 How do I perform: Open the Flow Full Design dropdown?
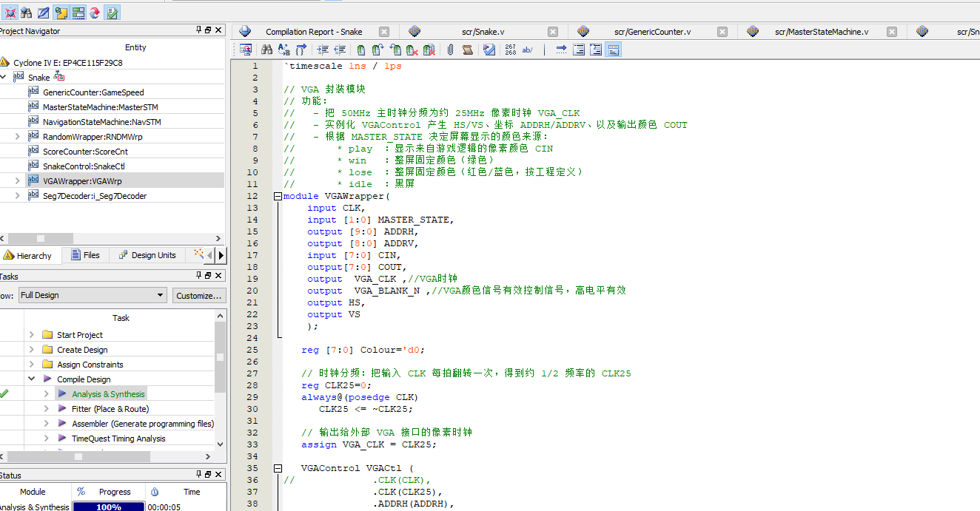point(93,295)
